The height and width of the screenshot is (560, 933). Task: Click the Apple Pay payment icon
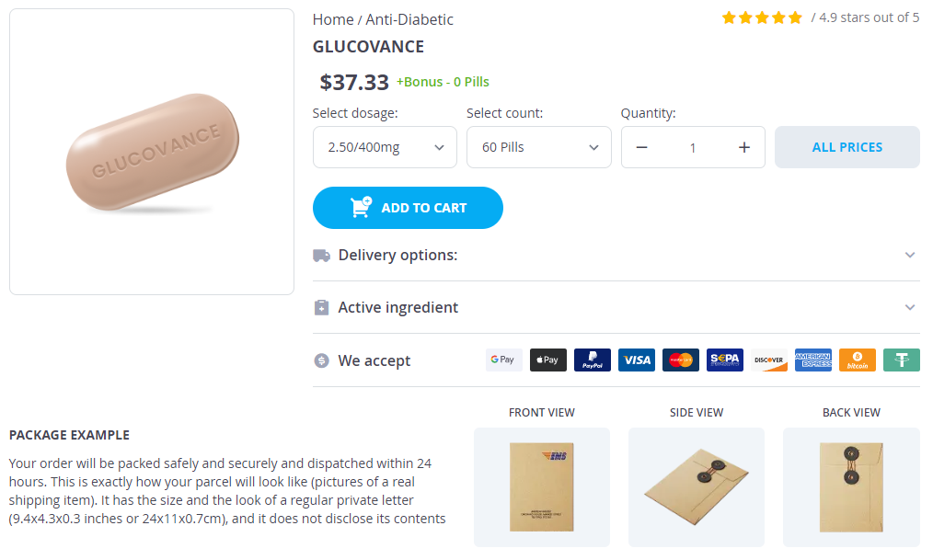pos(547,360)
